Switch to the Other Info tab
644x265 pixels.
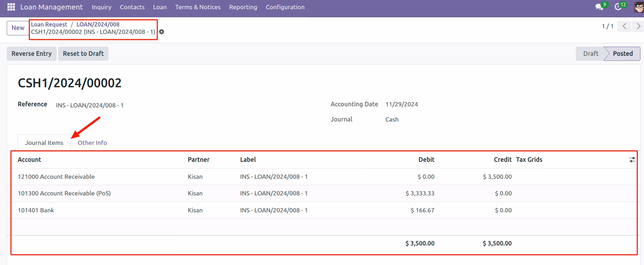point(92,143)
